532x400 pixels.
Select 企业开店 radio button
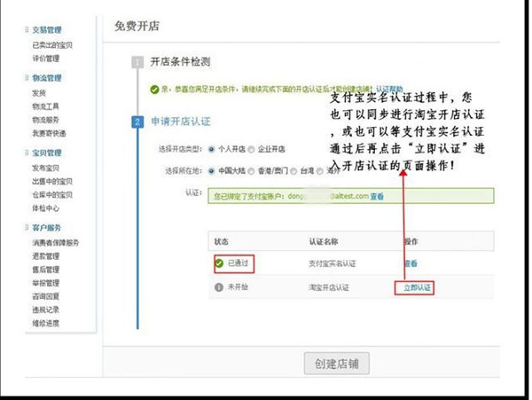coord(251,149)
